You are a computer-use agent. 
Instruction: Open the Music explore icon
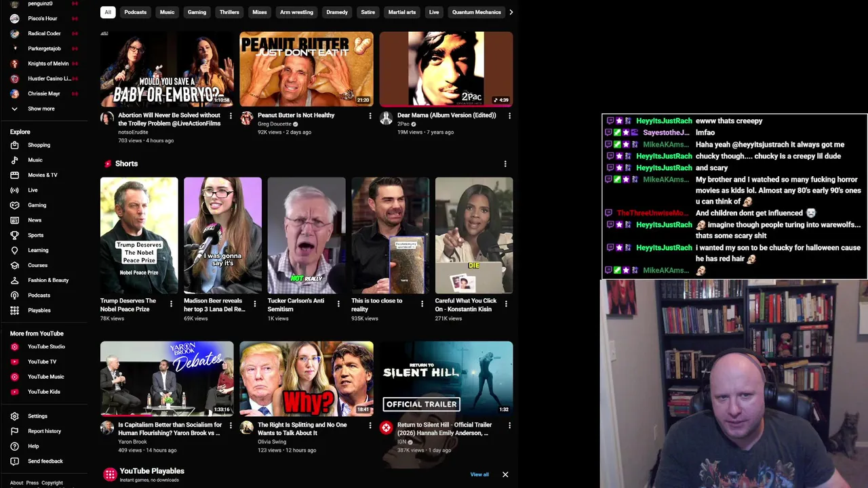[x=14, y=160]
